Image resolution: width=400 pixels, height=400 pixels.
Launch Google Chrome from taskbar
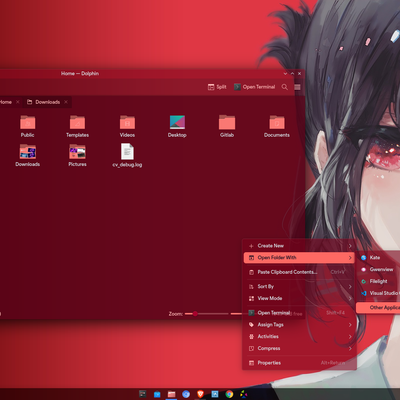(229, 394)
